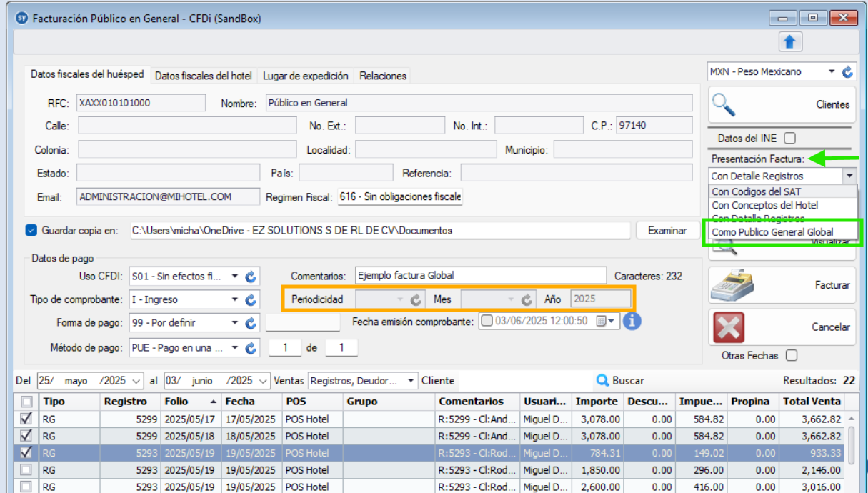Screen dimensions: 868x493
Task: Enable the Otras Fechas checkbox
Action: [791, 355]
